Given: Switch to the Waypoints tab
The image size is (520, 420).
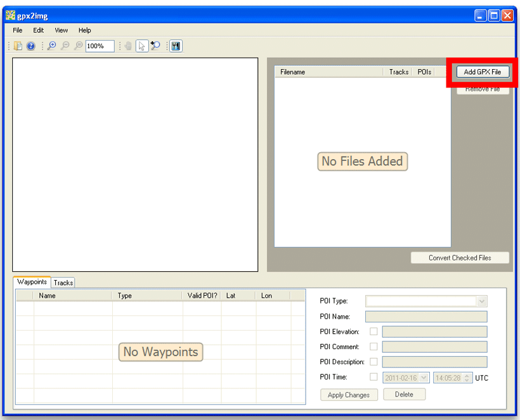Looking at the screenshot, I should coord(32,282).
